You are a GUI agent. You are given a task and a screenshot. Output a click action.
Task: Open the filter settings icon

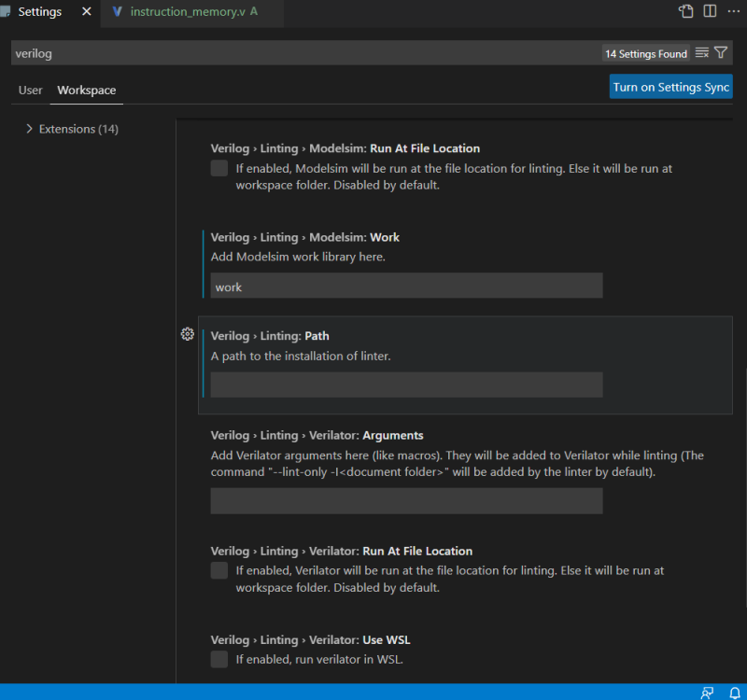tap(720, 53)
